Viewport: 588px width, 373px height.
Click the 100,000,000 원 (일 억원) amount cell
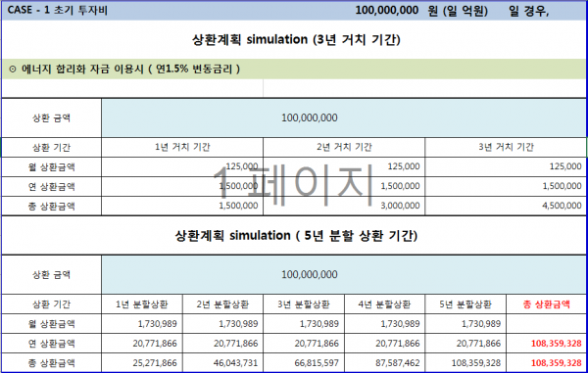(421, 11)
